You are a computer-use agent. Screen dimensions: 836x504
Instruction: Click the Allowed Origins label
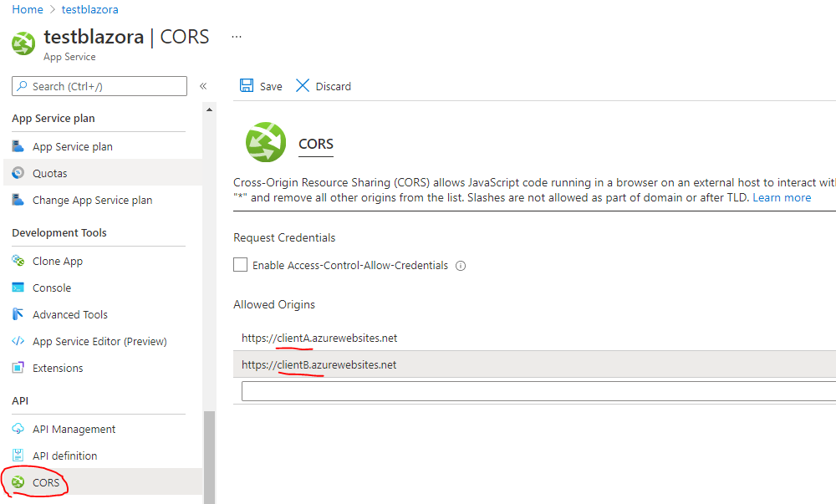[274, 304]
